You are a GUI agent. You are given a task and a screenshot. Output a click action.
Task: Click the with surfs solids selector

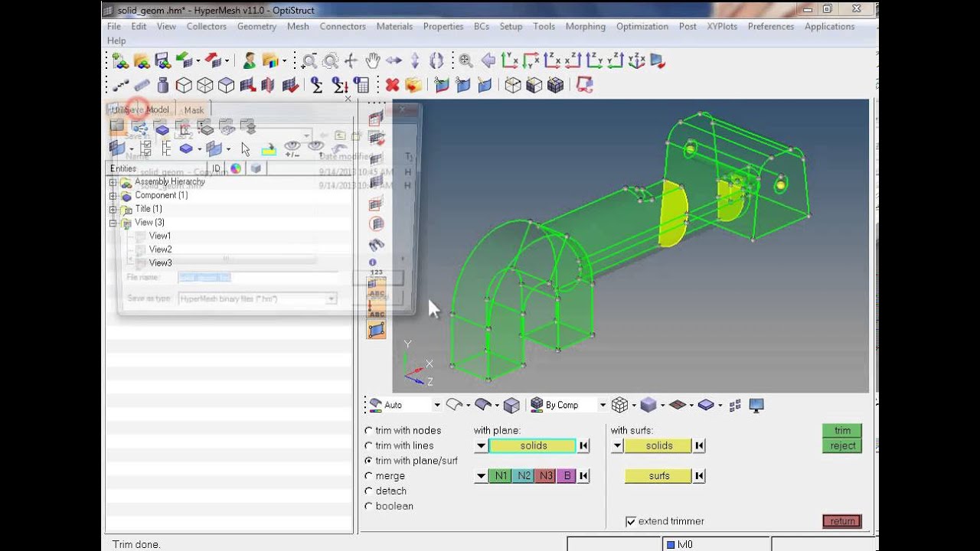[x=658, y=445]
